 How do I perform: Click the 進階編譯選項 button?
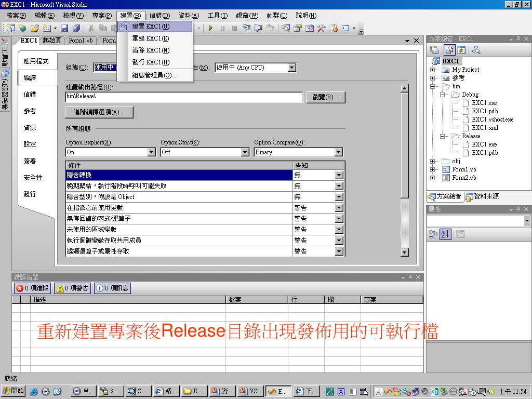pyautogui.click(x=99, y=112)
